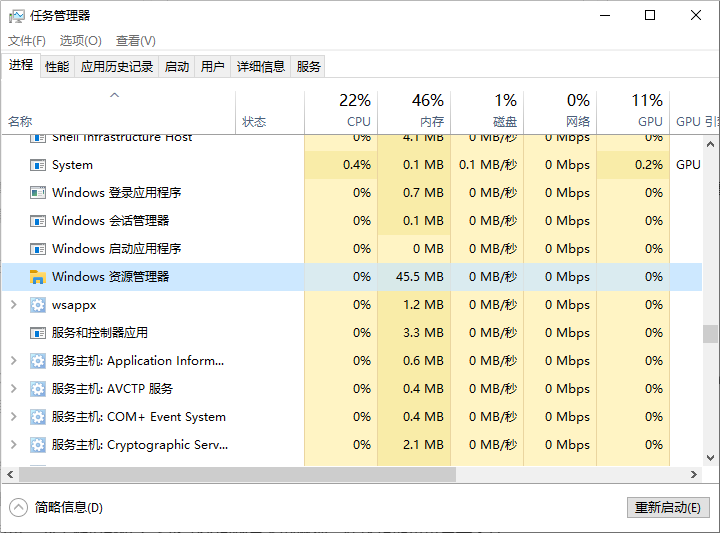Viewport: 720px width, 533px height.
Task: Open the 查看(V) menu
Action: coord(136,41)
